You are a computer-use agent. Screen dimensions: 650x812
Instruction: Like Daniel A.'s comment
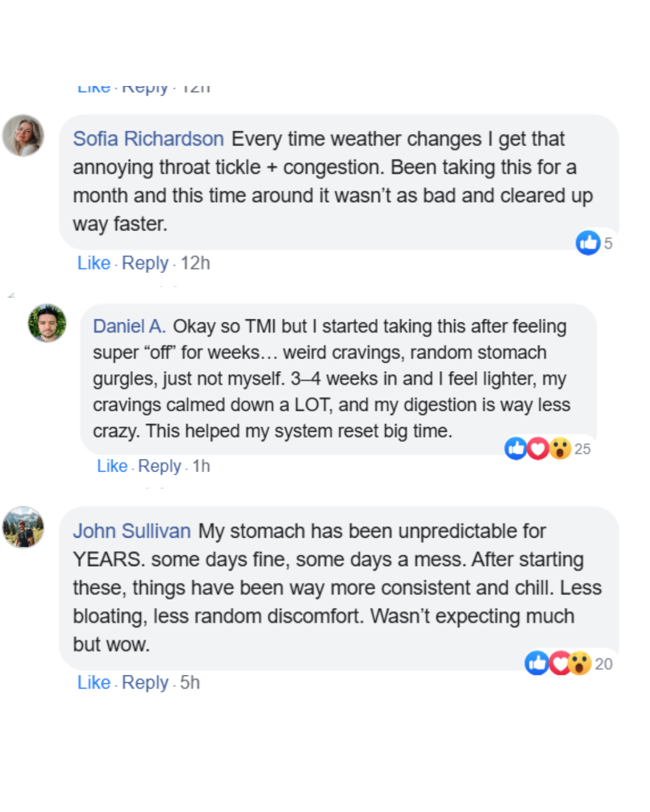[x=113, y=466]
